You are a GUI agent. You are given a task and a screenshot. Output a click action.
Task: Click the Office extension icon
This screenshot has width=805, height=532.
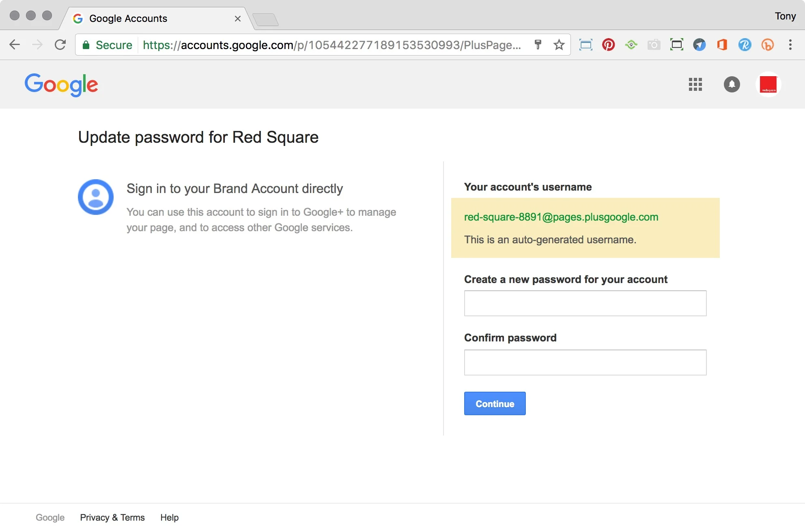click(722, 45)
